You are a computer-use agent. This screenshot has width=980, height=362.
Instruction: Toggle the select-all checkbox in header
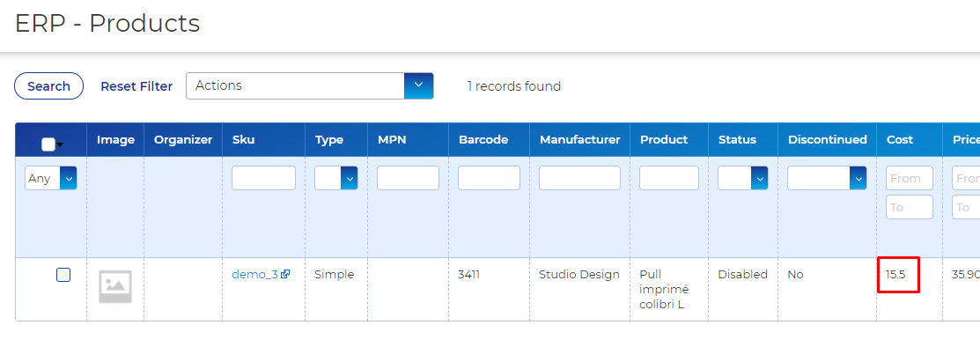pyautogui.click(x=48, y=144)
